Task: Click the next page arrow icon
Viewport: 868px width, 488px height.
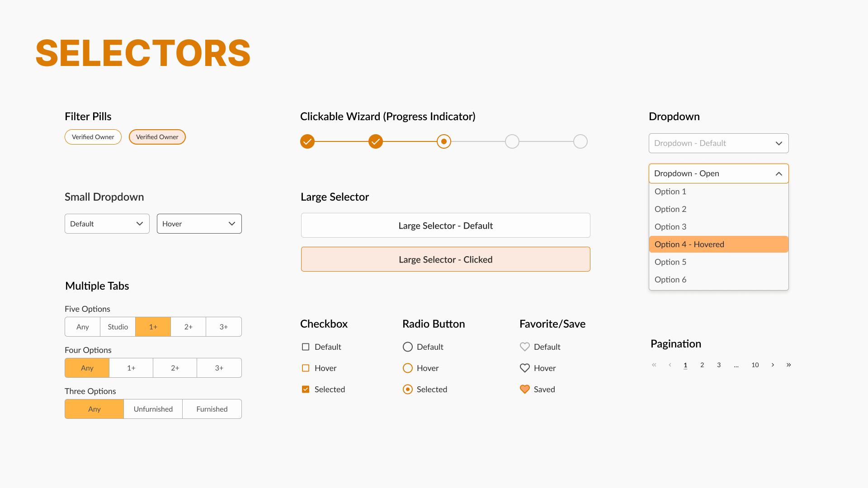Action: 773,365
